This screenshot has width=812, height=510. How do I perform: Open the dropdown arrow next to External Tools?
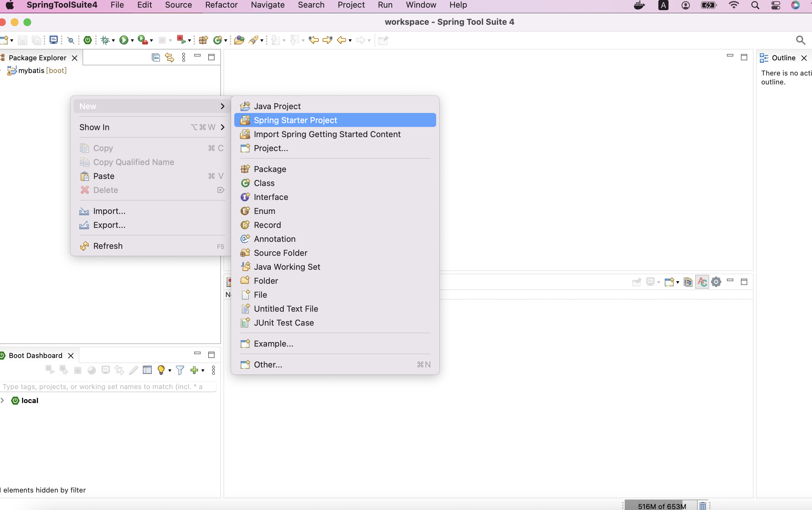click(151, 41)
